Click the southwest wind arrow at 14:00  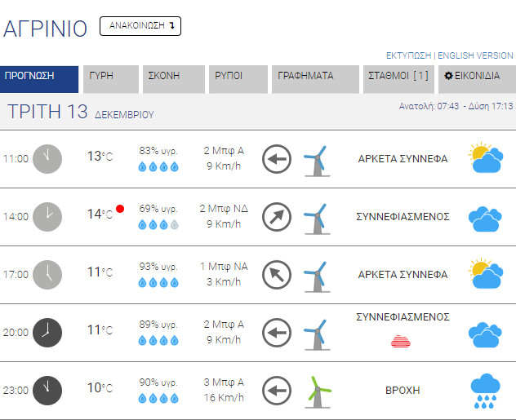pos(277,216)
